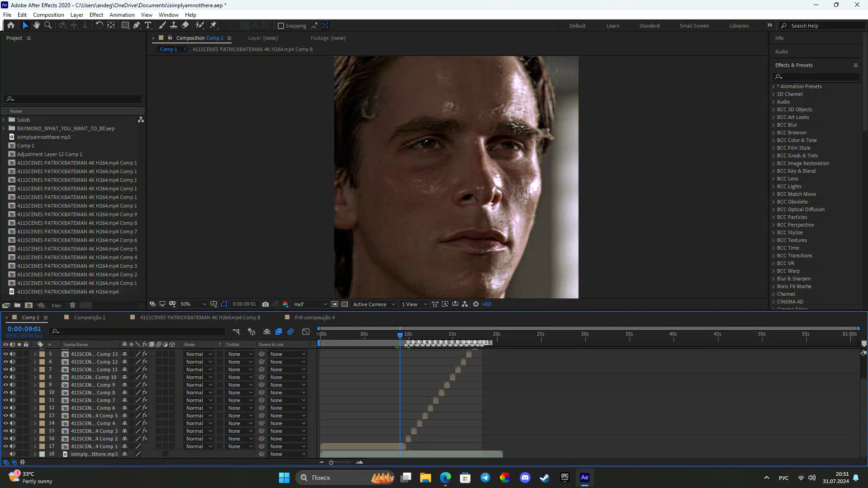Select the Brush tool
The width and height of the screenshot is (868, 488).
pyautogui.click(x=162, y=25)
